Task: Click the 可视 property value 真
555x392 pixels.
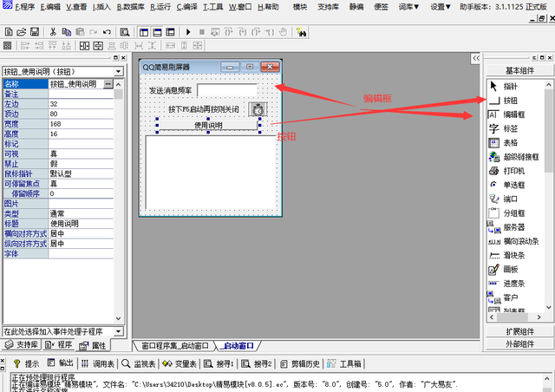Action: click(x=81, y=154)
